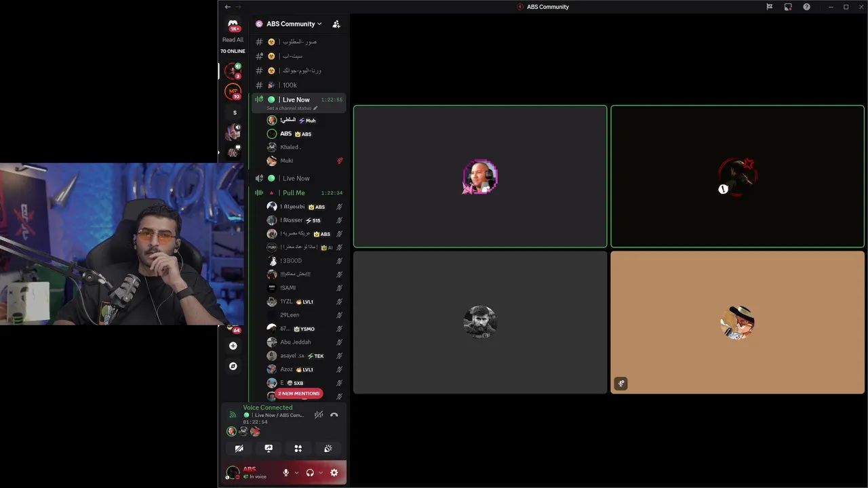Click the voice connection signal icon
This screenshot has width=868, height=488.
pos(233,415)
